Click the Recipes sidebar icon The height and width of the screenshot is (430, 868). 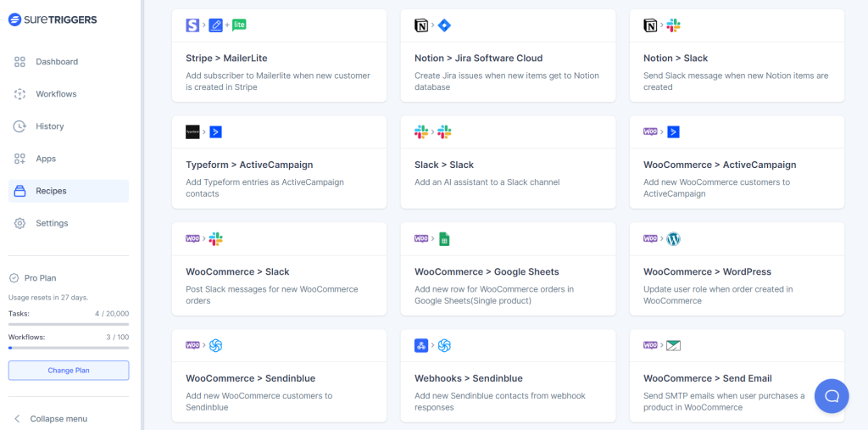[19, 191]
